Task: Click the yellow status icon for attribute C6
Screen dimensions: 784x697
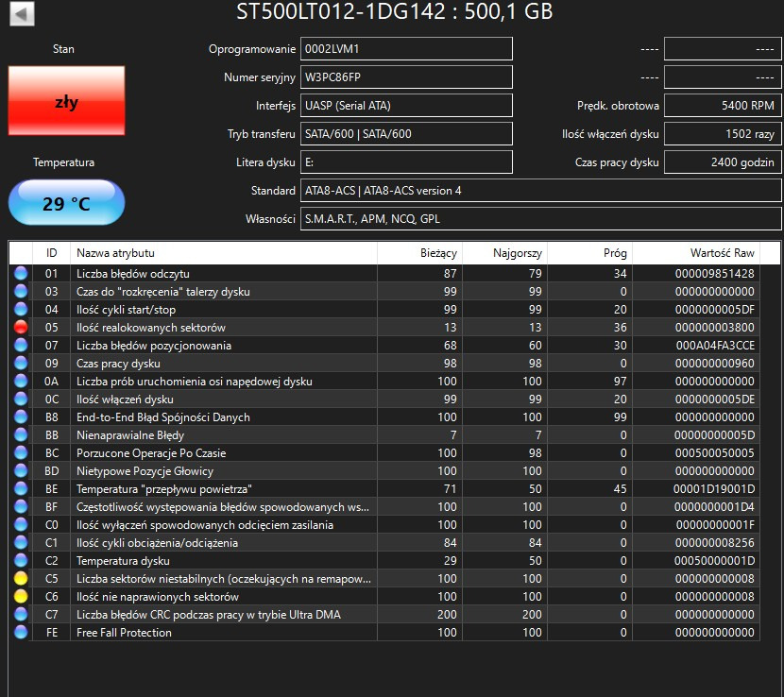Action: point(21,597)
